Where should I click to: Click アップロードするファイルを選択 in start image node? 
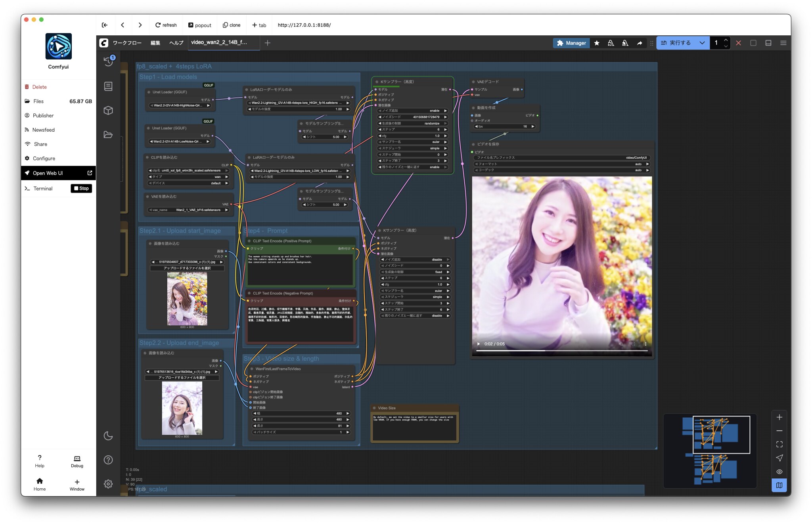coord(187,268)
